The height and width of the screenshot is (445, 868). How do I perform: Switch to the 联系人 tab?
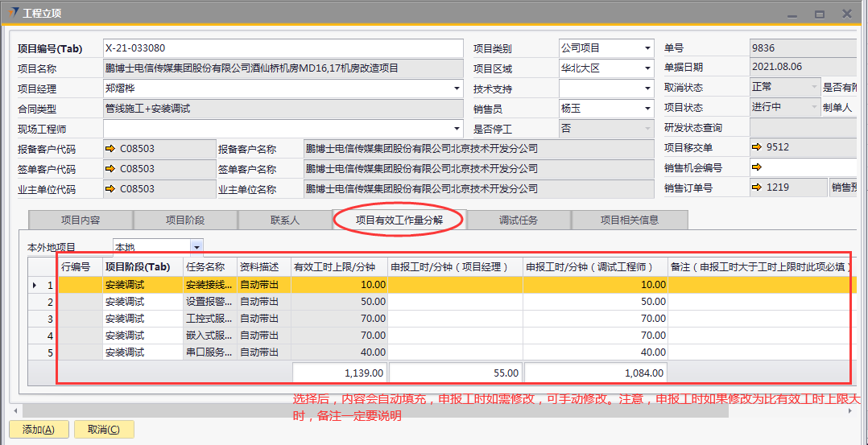tap(284, 220)
